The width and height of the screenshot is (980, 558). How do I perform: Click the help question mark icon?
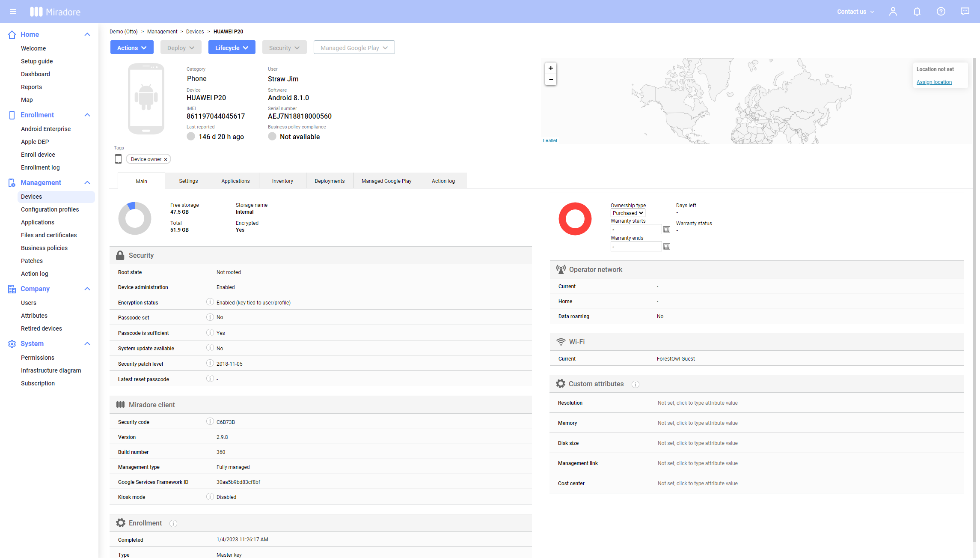click(941, 12)
